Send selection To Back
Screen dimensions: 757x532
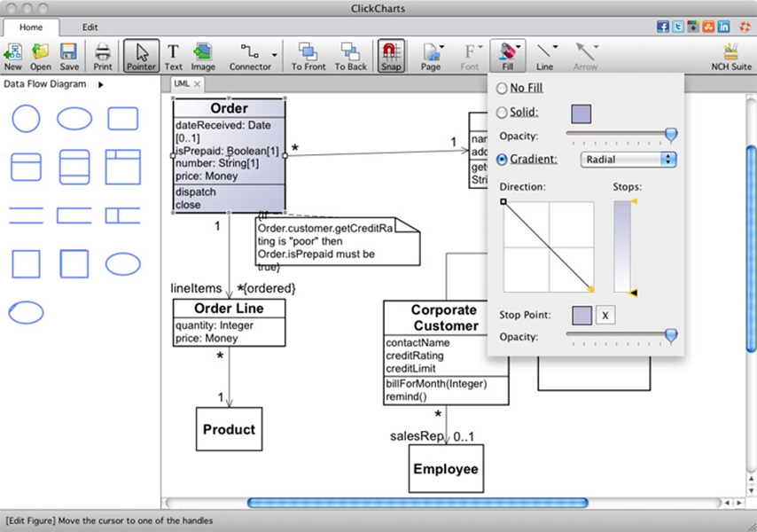point(350,57)
